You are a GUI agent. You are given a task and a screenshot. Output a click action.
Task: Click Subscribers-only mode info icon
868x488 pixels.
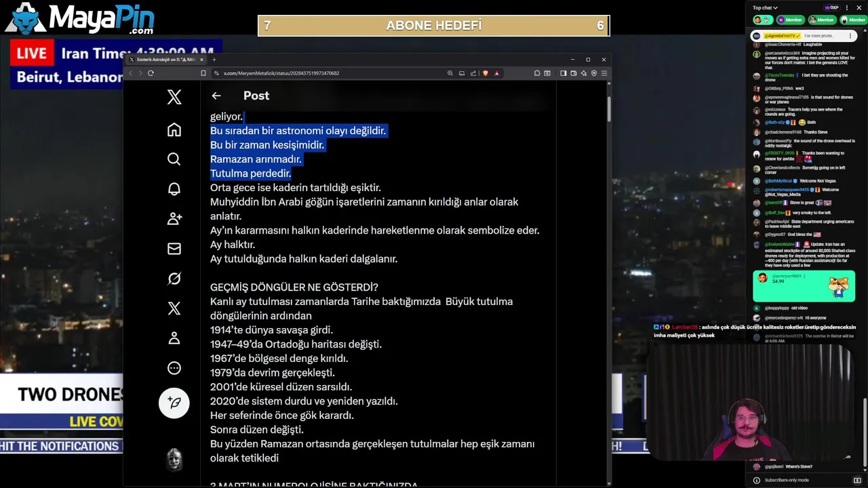[x=757, y=481]
